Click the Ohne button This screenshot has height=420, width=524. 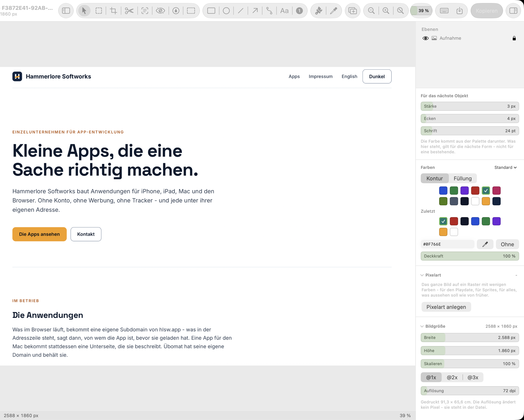pos(507,244)
